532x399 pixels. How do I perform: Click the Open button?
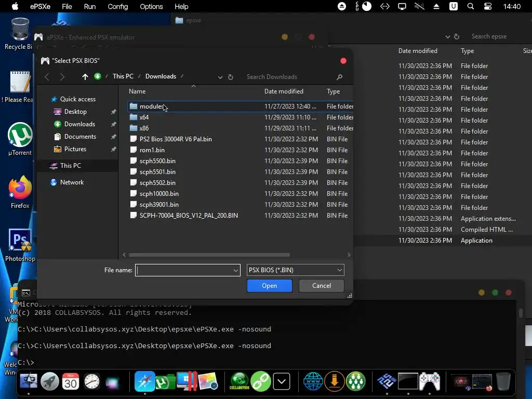[x=270, y=286]
